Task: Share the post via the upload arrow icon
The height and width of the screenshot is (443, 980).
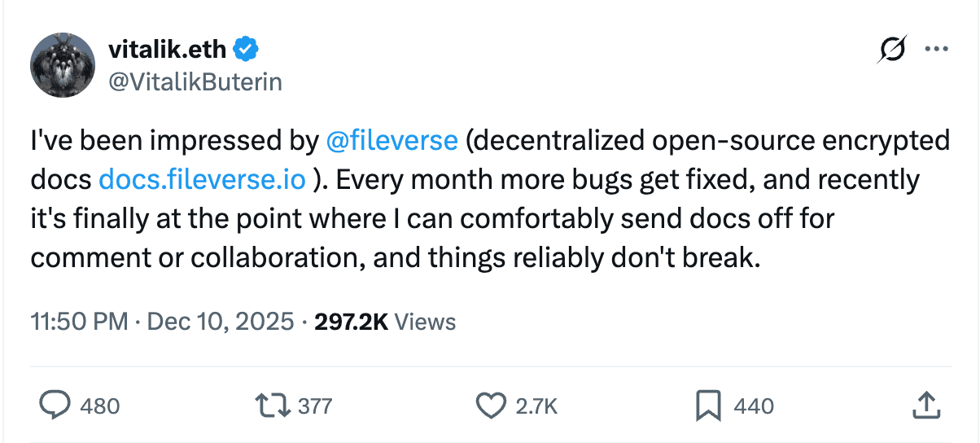Action: (926, 405)
